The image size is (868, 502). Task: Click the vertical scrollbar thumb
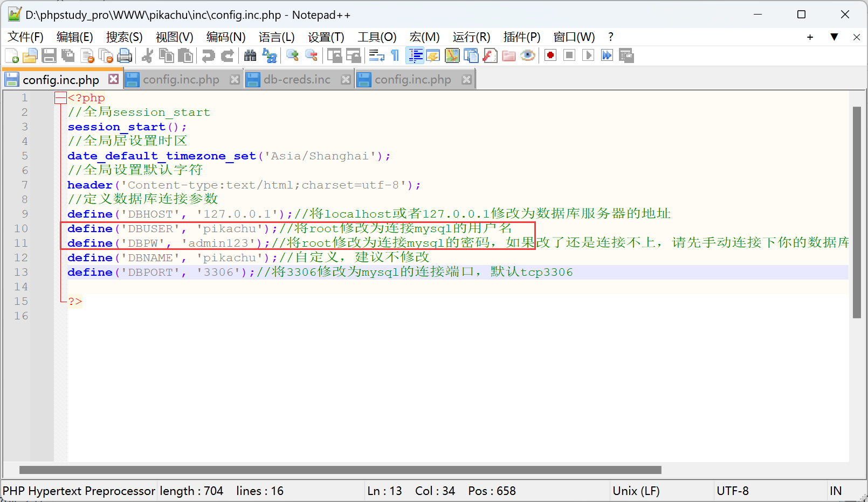tap(857, 212)
